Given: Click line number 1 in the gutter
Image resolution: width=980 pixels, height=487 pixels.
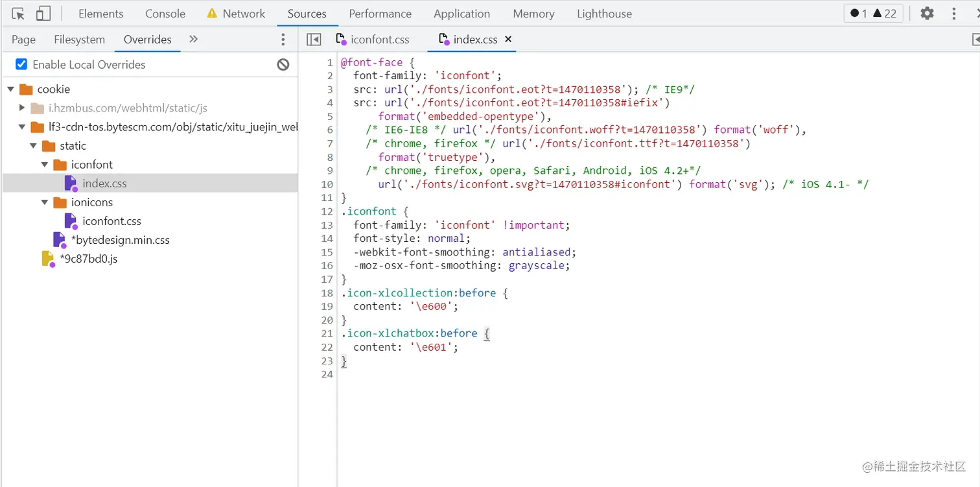Looking at the screenshot, I should 329,62.
